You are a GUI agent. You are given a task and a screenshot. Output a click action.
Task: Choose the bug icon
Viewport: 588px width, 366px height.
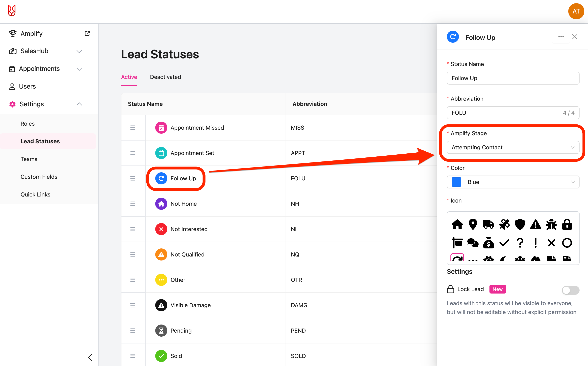551,224
